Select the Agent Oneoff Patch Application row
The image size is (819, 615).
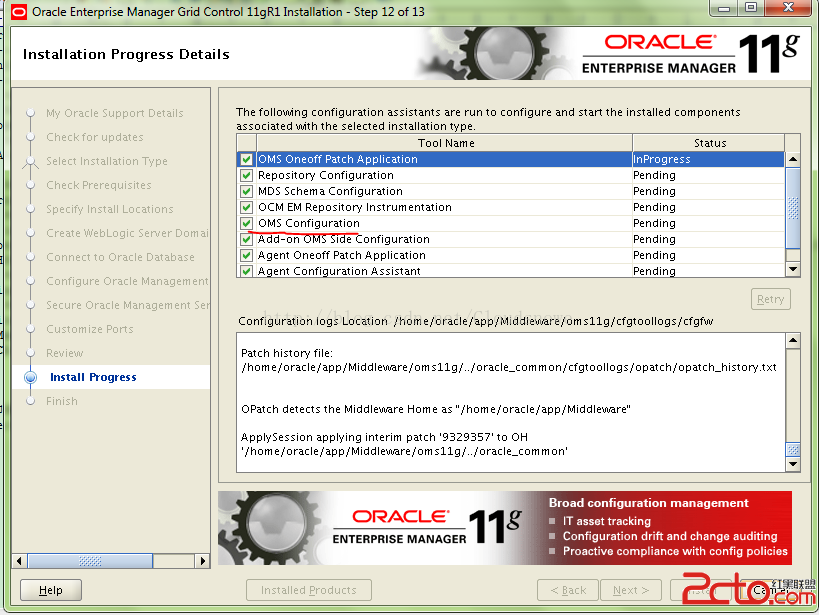click(x=511, y=256)
